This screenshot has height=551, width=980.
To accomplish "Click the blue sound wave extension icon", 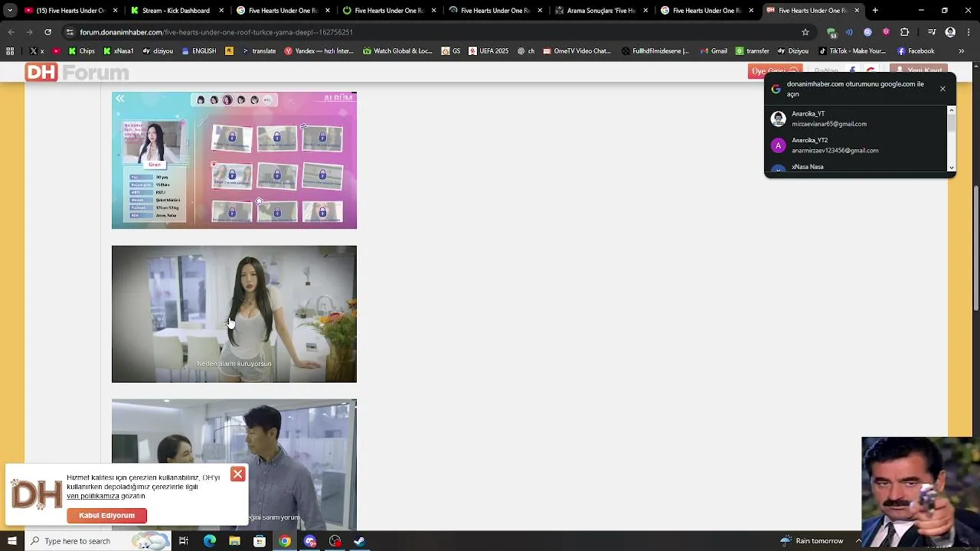I will [x=849, y=32].
